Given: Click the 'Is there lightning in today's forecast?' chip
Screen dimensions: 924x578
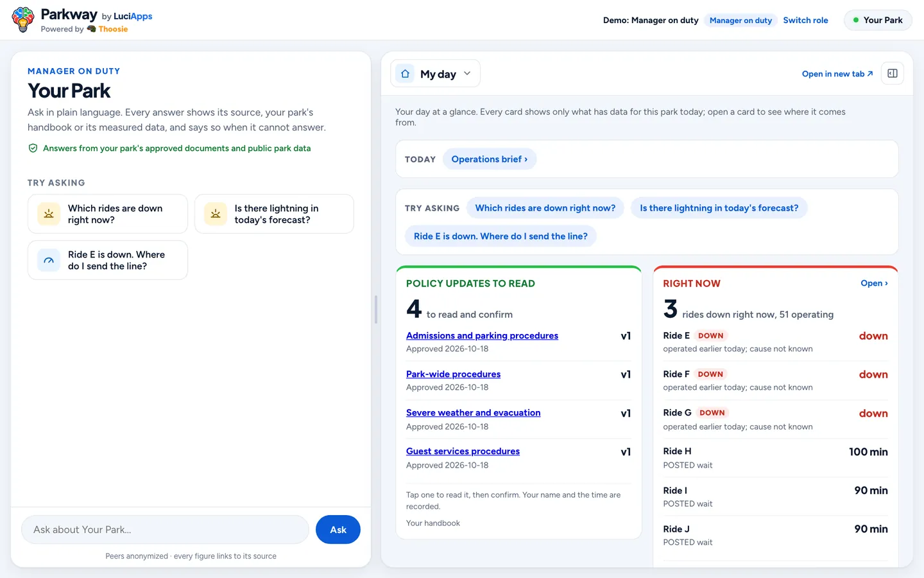Looking at the screenshot, I should [719, 208].
